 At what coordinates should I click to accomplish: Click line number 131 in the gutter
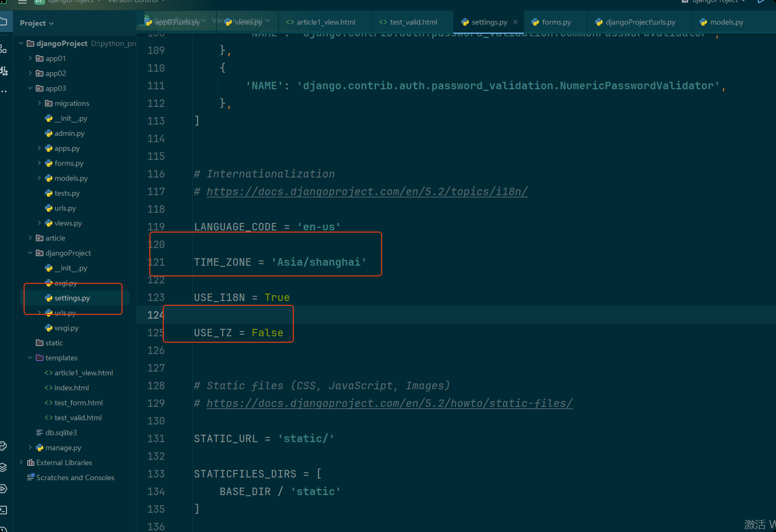pyautogui.click(x=156, y=438)
